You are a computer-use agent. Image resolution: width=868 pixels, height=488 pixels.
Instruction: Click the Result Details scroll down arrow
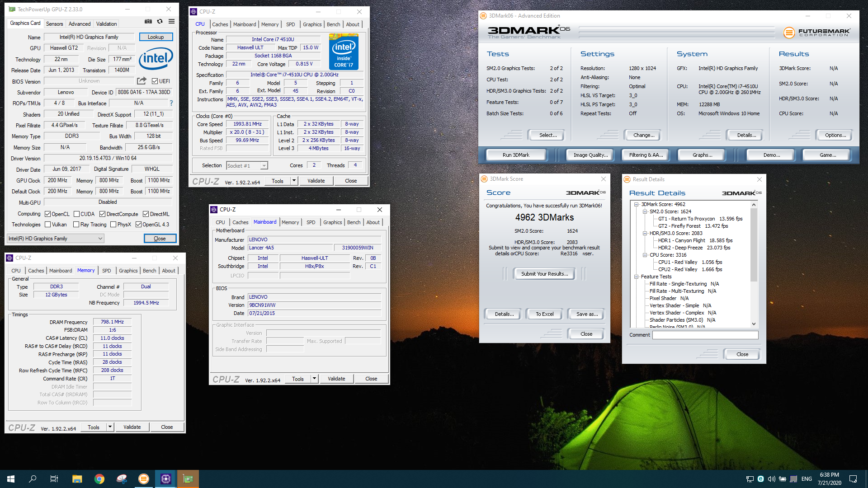pyautogui.click(x=754, y=324)
